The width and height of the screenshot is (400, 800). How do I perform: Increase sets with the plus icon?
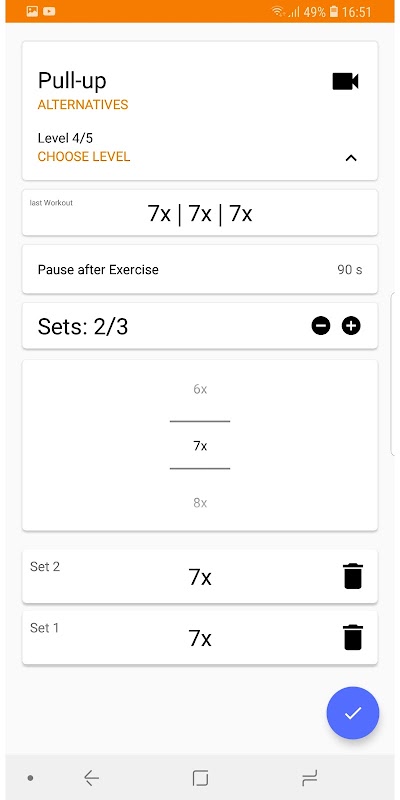[x=351, y=326]
